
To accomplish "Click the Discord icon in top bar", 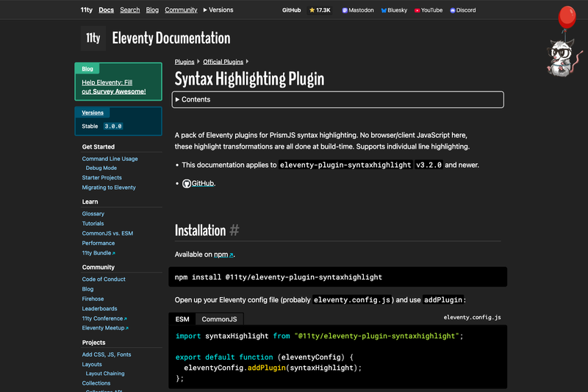I will [x=453, y=10].
